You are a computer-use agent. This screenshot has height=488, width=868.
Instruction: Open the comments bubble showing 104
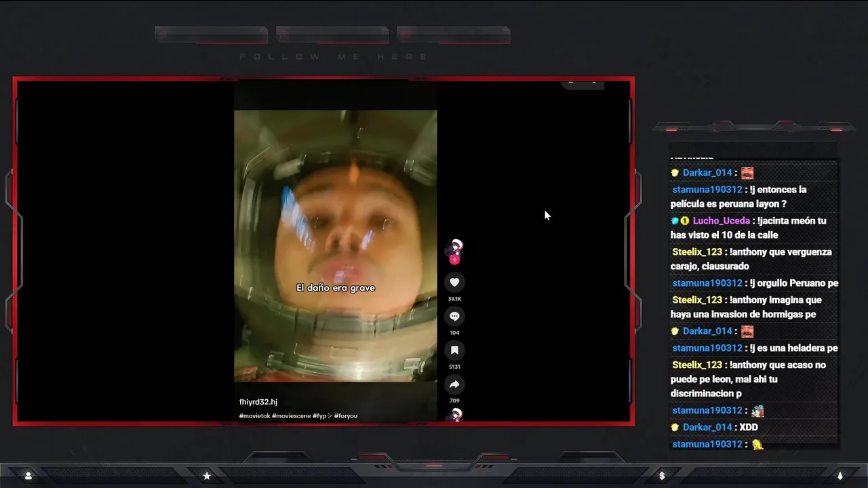(x=454, y=317)
